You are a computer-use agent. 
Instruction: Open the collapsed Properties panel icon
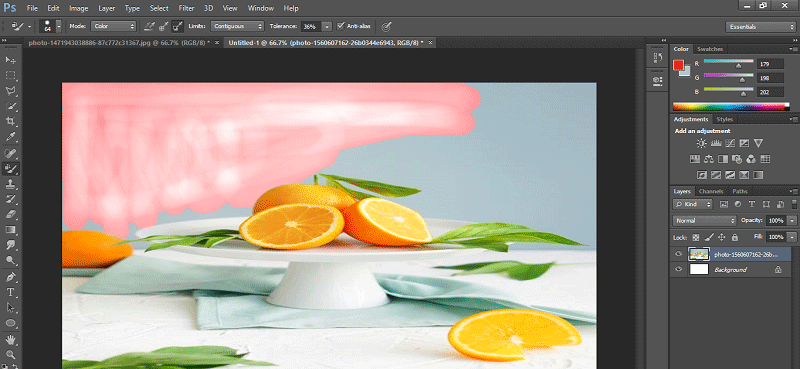[x=658, y=80]
